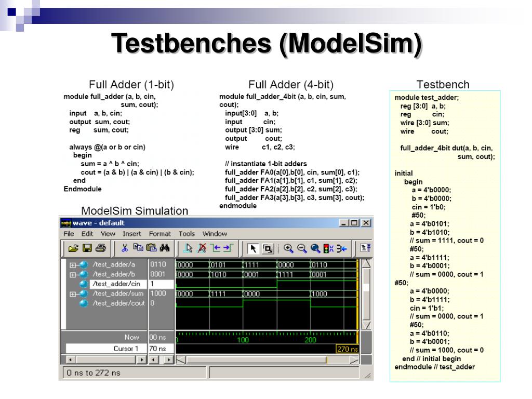Click the 0110 value of /test_adder/a
The width and height of the screenshot is (532, 399).
click(x=158, y=264)
